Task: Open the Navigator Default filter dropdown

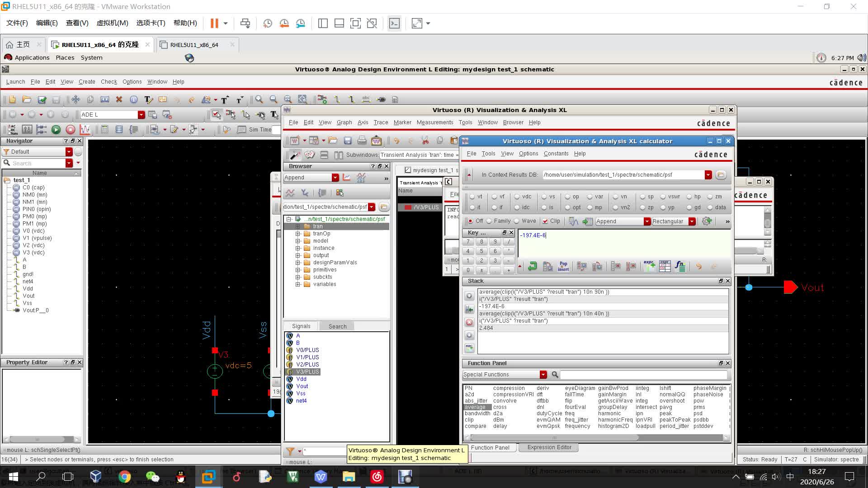Action: (69, 152)
